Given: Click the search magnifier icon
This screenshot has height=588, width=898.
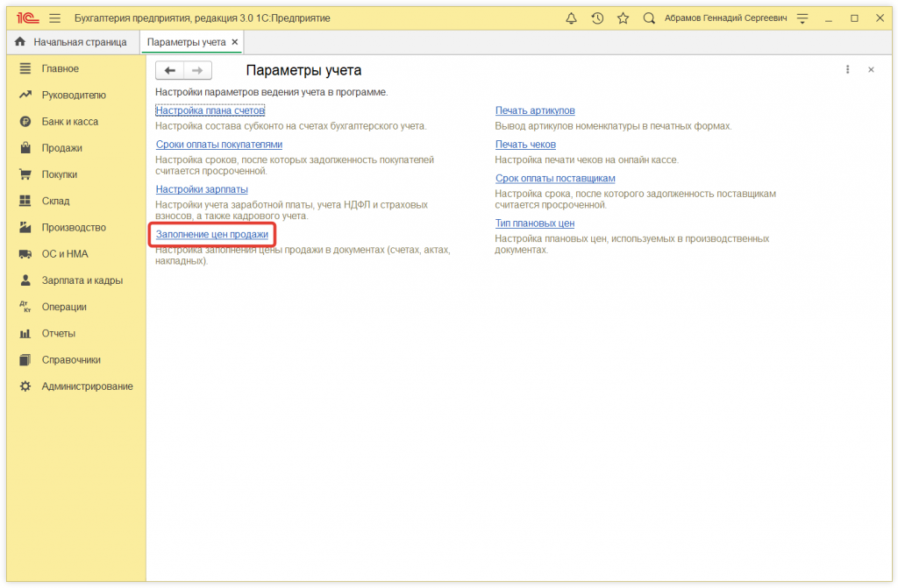Looking at the screenshot, I should pyautogui.click(x=649, y=18).
